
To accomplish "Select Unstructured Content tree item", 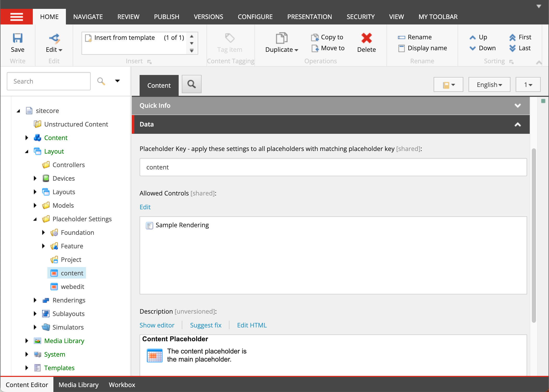I will (x=76, y=124).
